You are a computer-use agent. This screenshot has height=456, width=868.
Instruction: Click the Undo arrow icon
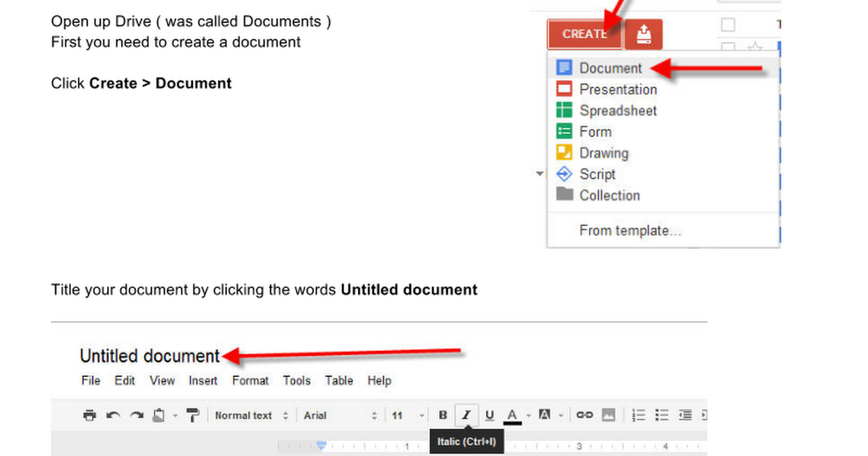(x=113, y=415)
